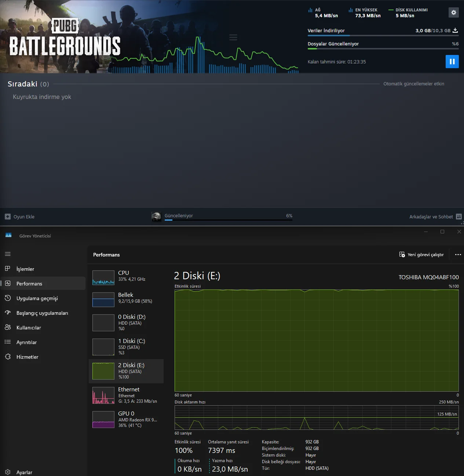Screen dimensions: 464x476
Task: Click the Güncelleniyor progress bar in Steam footer
Action: coord(229,220)
